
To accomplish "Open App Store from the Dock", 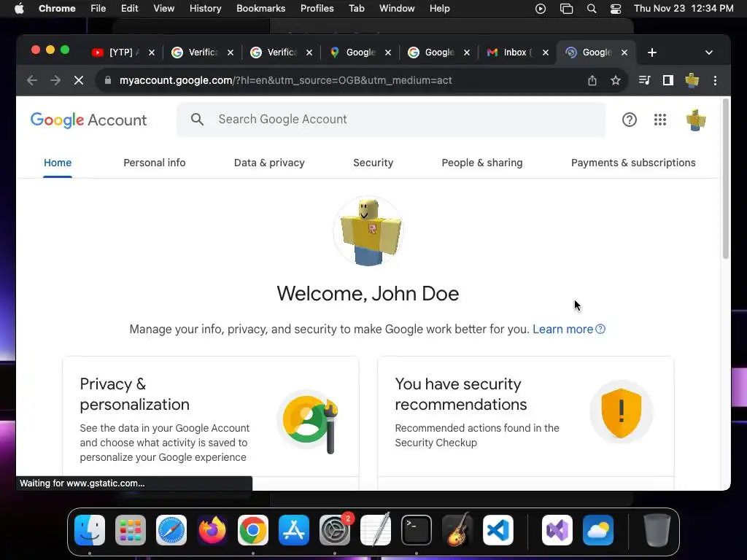I will tap(294, 530).
